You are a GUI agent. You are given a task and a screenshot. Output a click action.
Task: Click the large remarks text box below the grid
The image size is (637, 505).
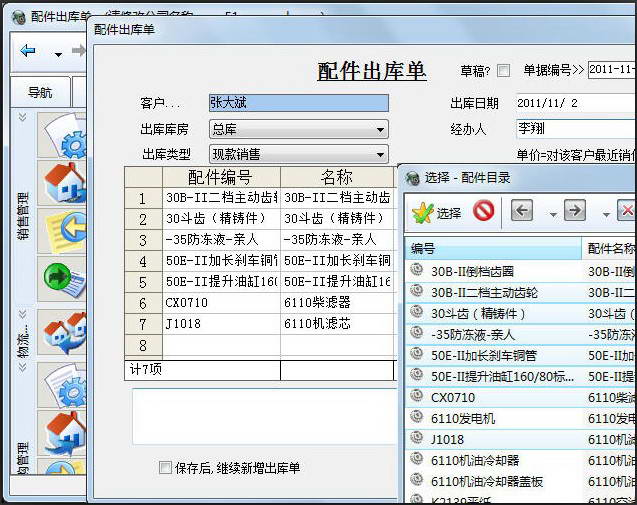coord(264,417)
